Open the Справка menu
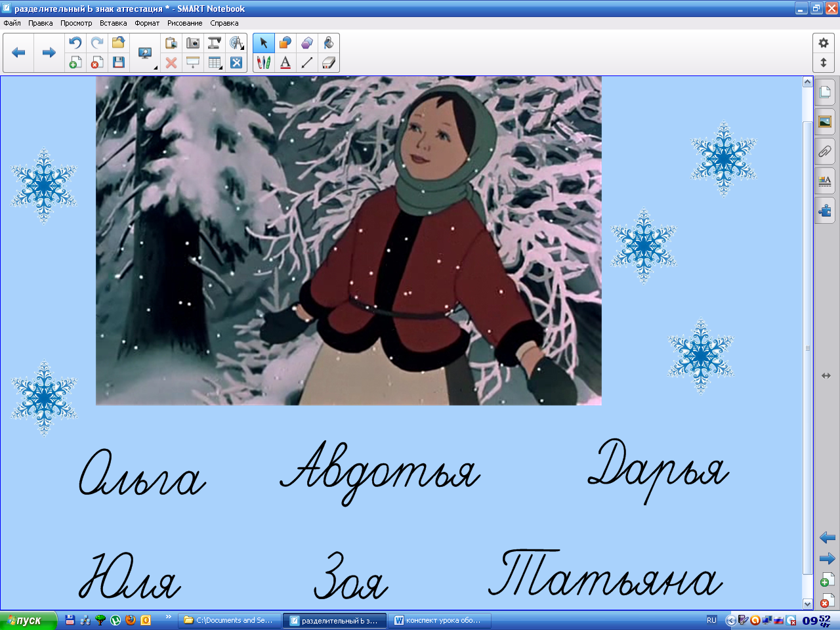The width and height of the screenshot is (840, 630). [x=224, y=23]
